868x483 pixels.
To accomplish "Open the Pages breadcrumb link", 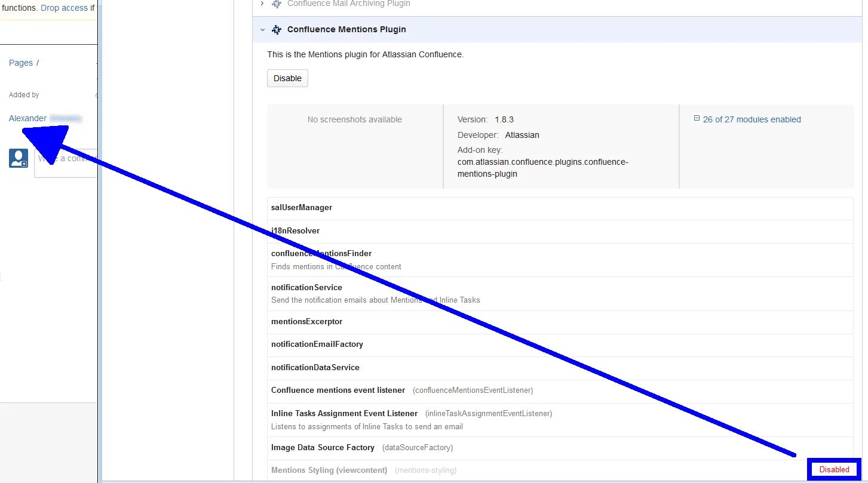I will 21,63.
